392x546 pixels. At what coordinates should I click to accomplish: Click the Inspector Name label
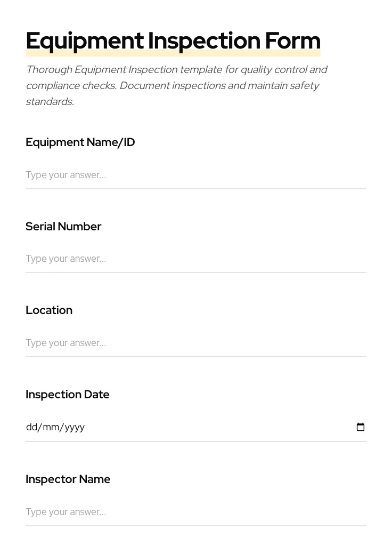pyautogui.click(x=68, y=479)
